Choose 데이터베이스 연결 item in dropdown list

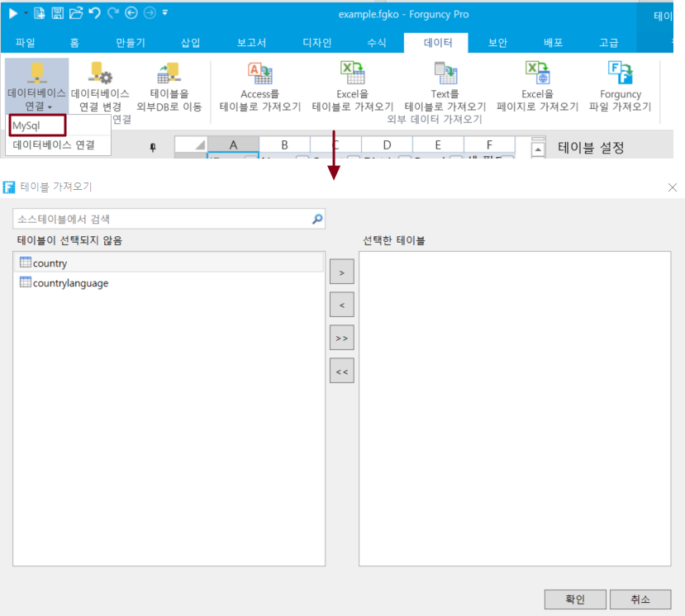[53, 145]
